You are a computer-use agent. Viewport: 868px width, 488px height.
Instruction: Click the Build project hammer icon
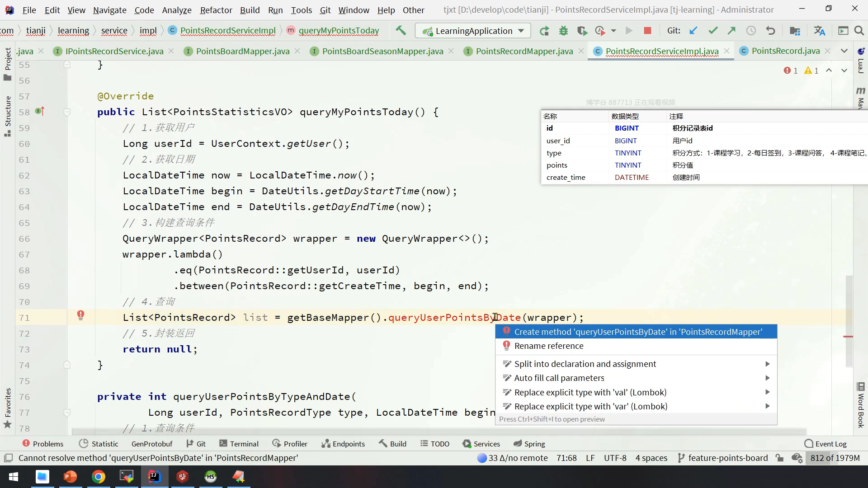pos(401,30)
